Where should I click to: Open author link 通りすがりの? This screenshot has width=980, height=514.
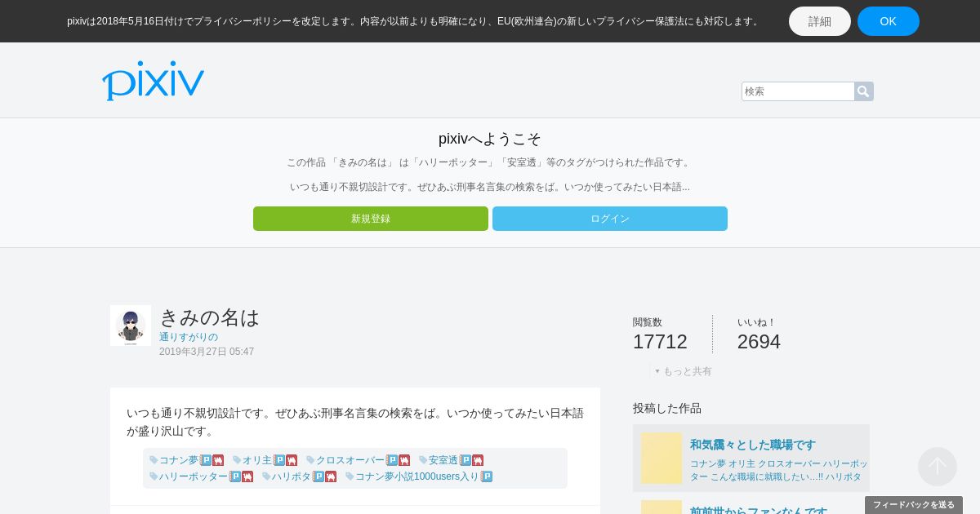189,337
